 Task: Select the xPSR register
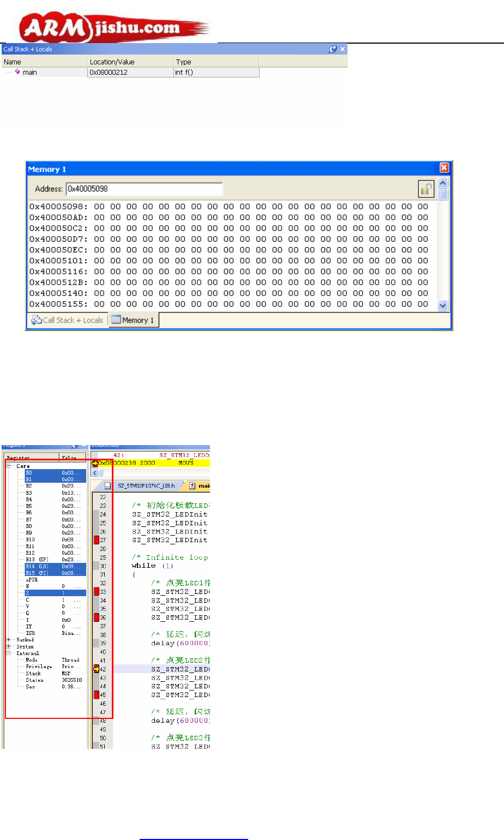click(32, 580)
